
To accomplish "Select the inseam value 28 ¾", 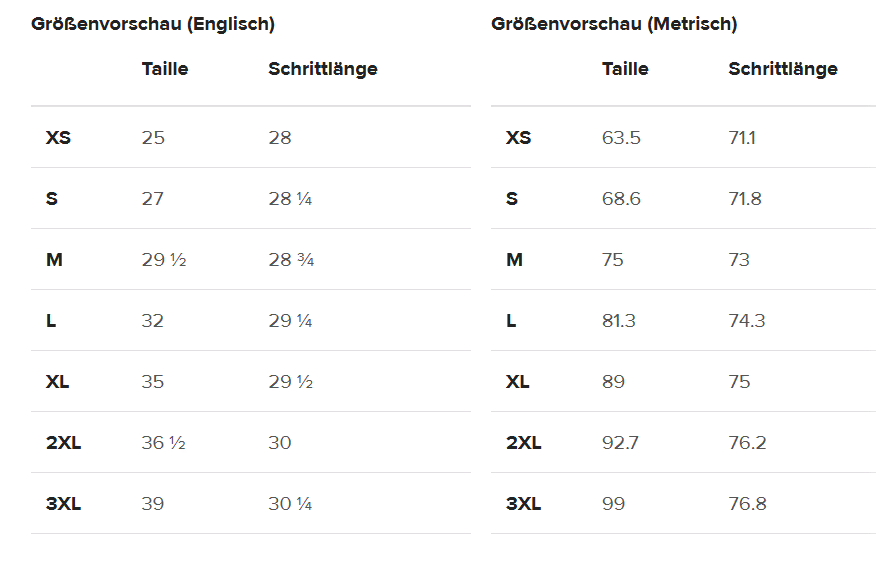I will [291, 260].
